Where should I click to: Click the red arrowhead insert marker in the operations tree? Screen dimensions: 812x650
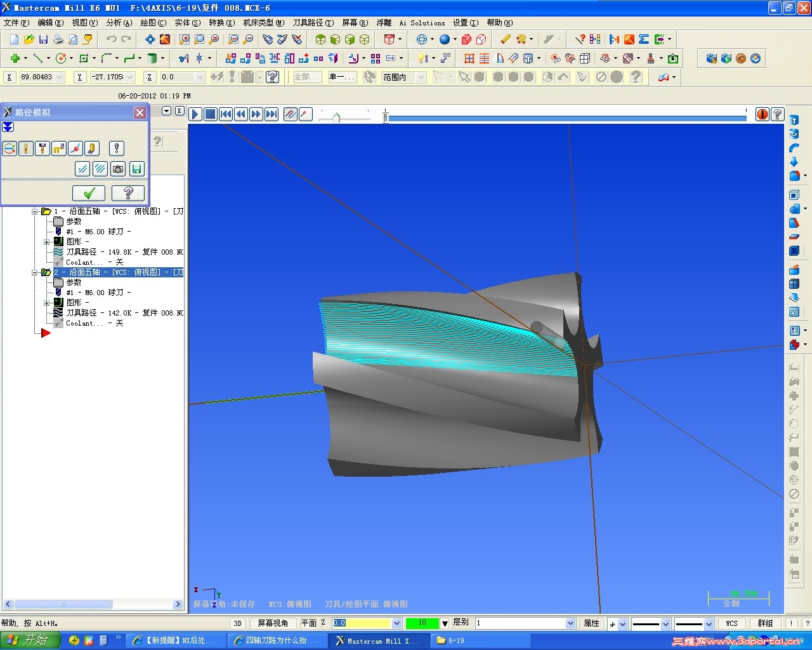coord(46,333)
